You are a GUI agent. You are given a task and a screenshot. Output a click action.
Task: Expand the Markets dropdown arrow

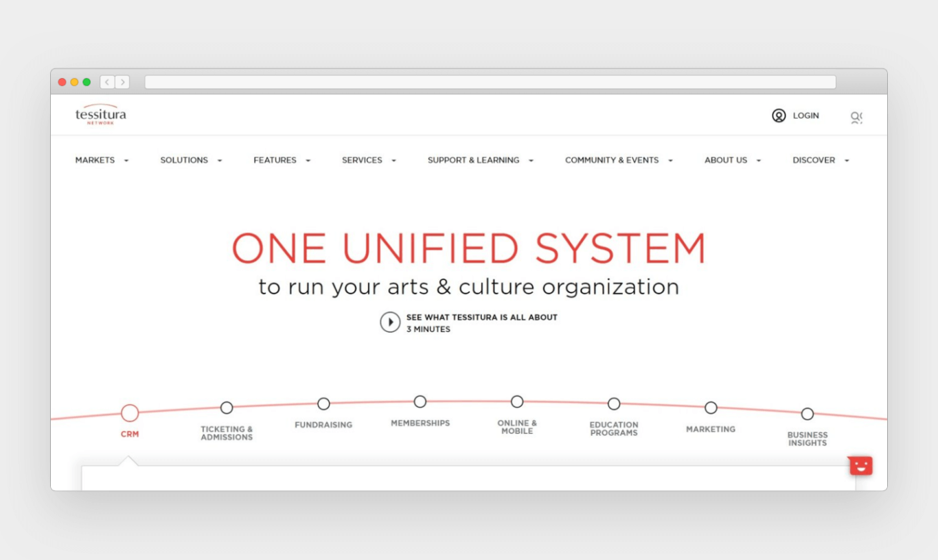tap(126, 161)
